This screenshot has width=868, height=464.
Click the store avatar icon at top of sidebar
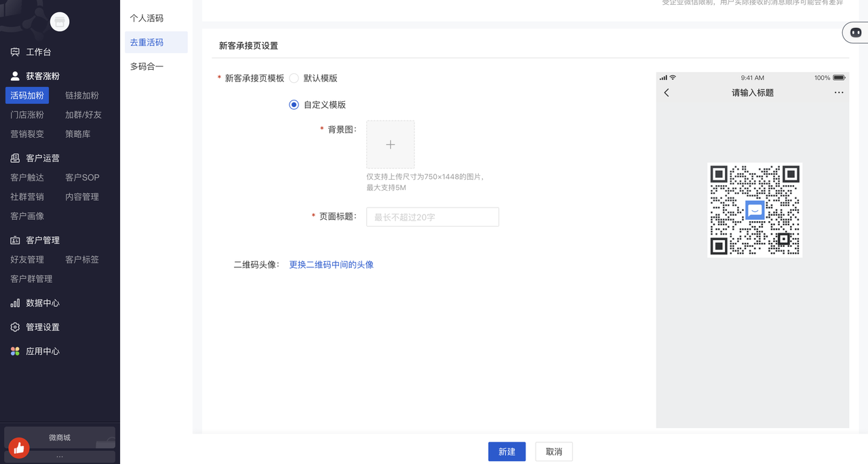pos(60,22)
